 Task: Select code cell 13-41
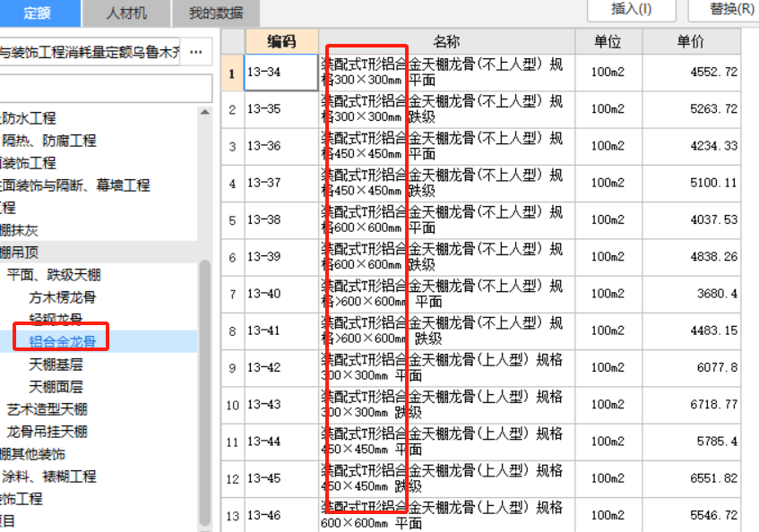(281, 330)
